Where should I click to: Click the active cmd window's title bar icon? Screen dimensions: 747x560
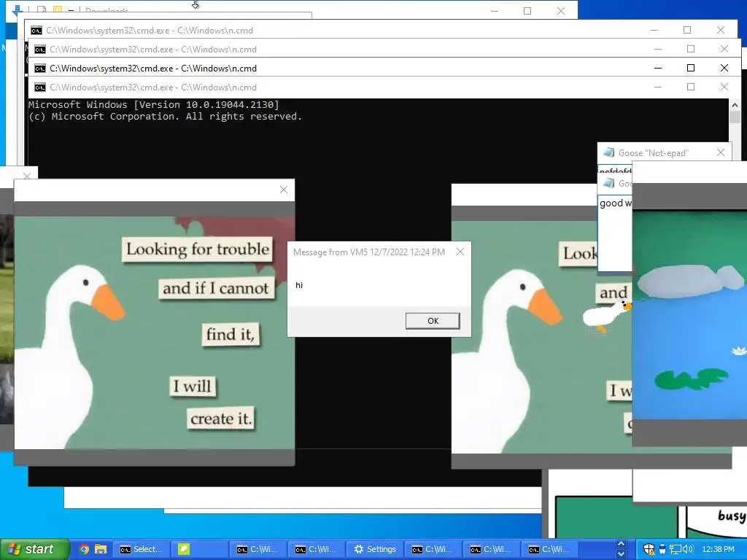pos(40,69)
